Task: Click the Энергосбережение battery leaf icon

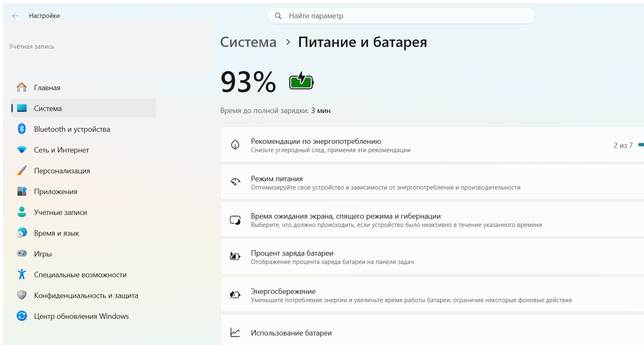Action: [x=235, y=295]
